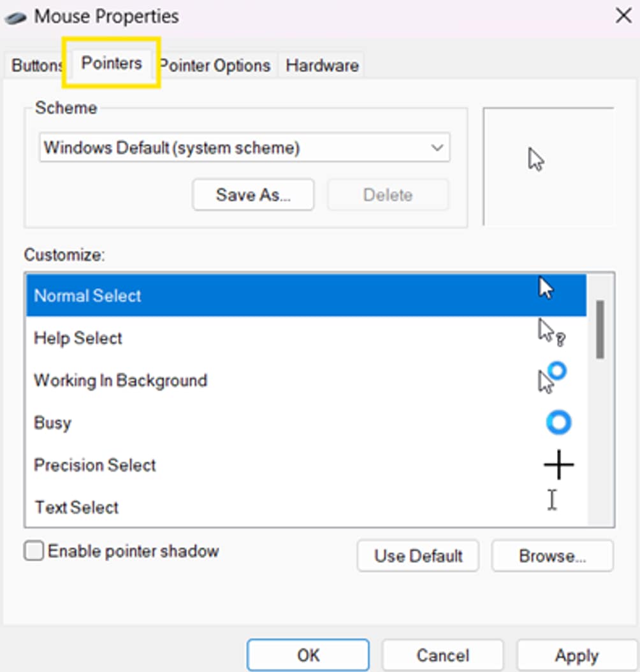Click the Normal Select arrow cursor icon
Image resolution: width=640 pixels, height=672 pixels.
coord(546,288)
